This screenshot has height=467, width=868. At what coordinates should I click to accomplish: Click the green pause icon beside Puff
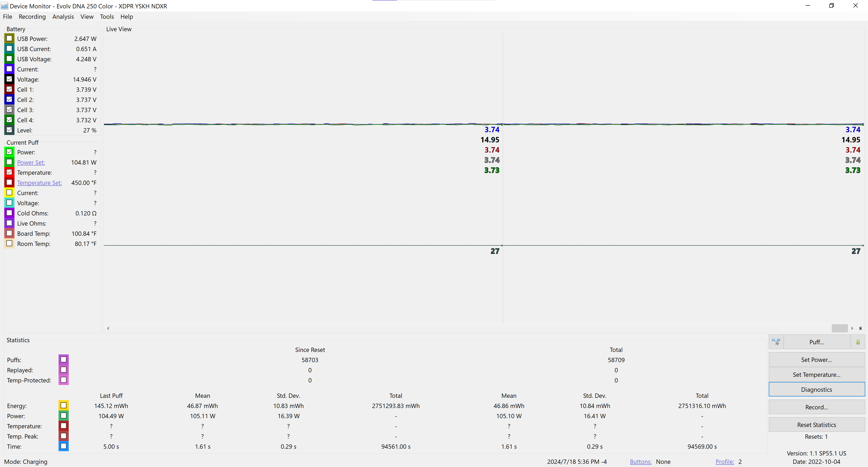[858, 342]
